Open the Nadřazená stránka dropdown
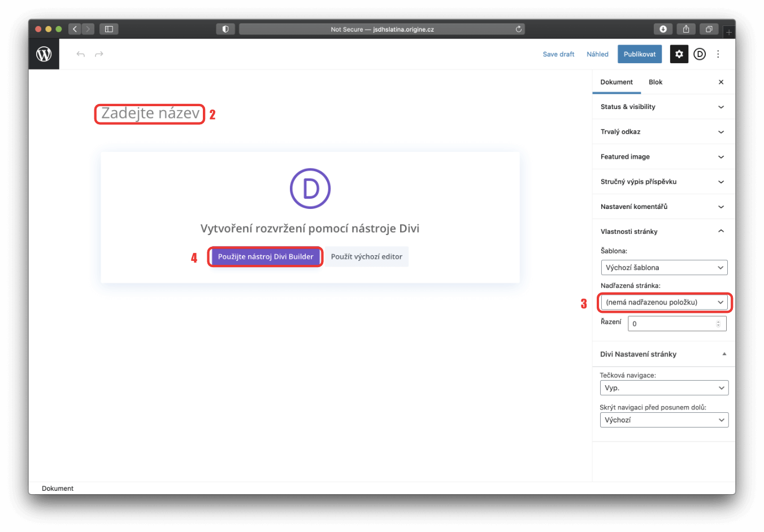This screenshot has height=532, width=764. coord(664,303)
